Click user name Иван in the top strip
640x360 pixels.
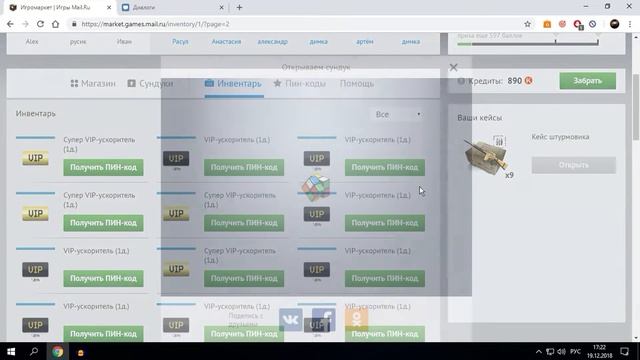(x=124, y=42)
